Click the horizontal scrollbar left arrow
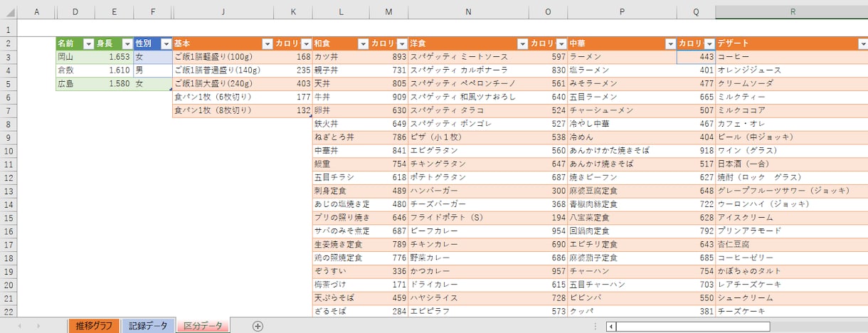This screenshot has width=868, height=333. (x=610, y=327)
